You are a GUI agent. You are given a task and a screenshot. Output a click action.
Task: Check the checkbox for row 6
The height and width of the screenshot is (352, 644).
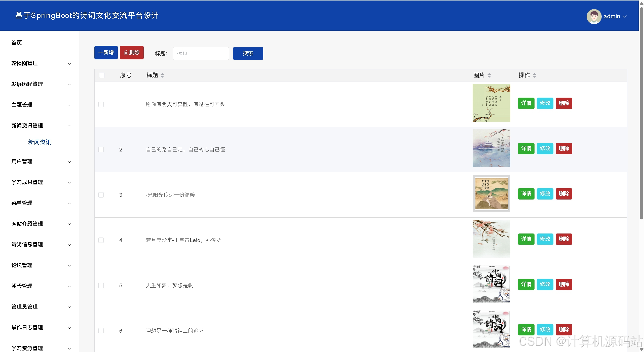click(101, 331)
